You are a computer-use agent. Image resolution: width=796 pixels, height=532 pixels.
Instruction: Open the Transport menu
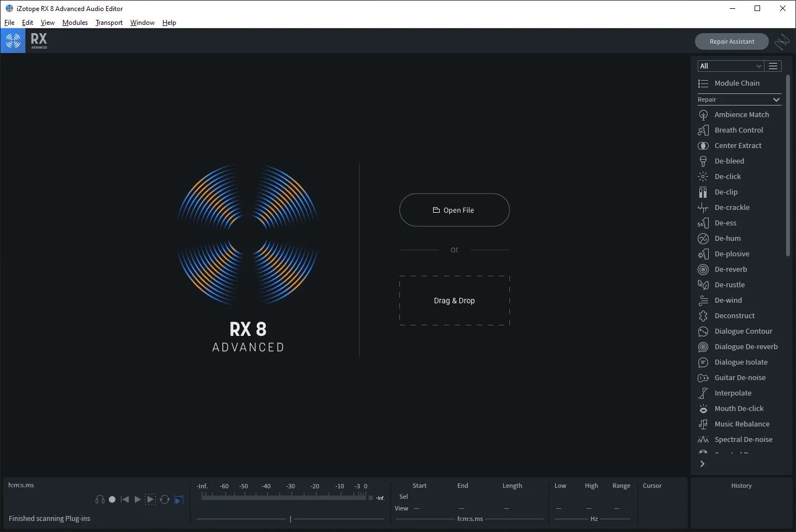point(108,23)
